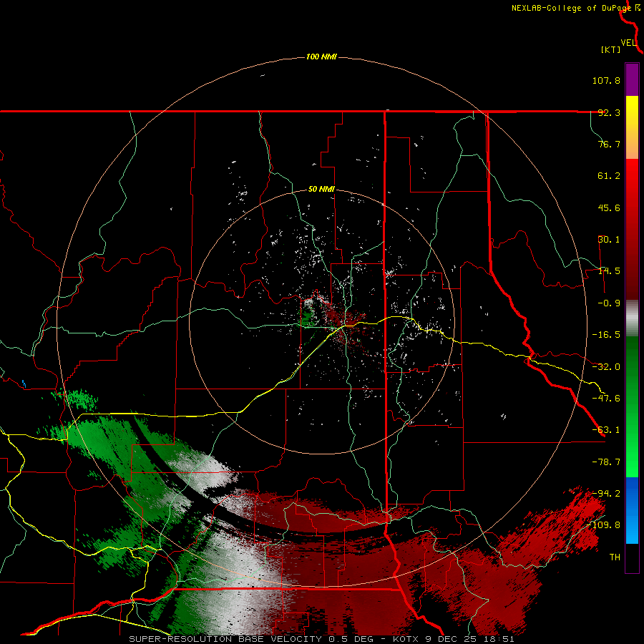Click the NEXLAB-College of DuPage credit text
This screenshot has height=644, width=644.
click(571, 8)
